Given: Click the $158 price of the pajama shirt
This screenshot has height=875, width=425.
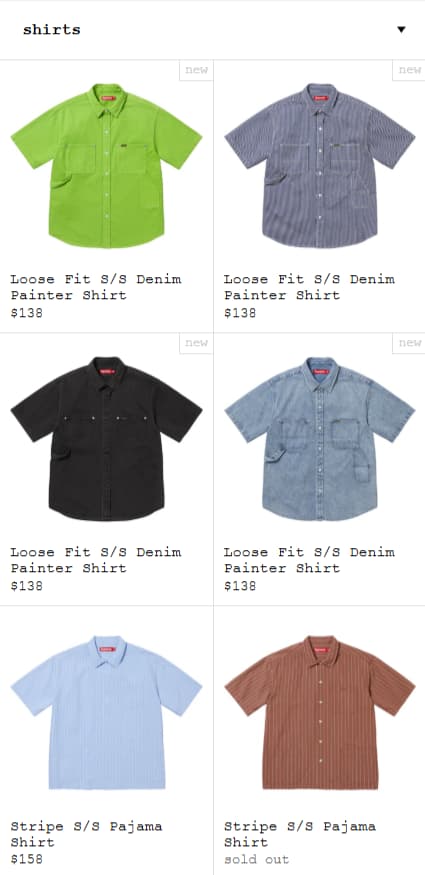Looking at the screenshot, I should point(27,859).
